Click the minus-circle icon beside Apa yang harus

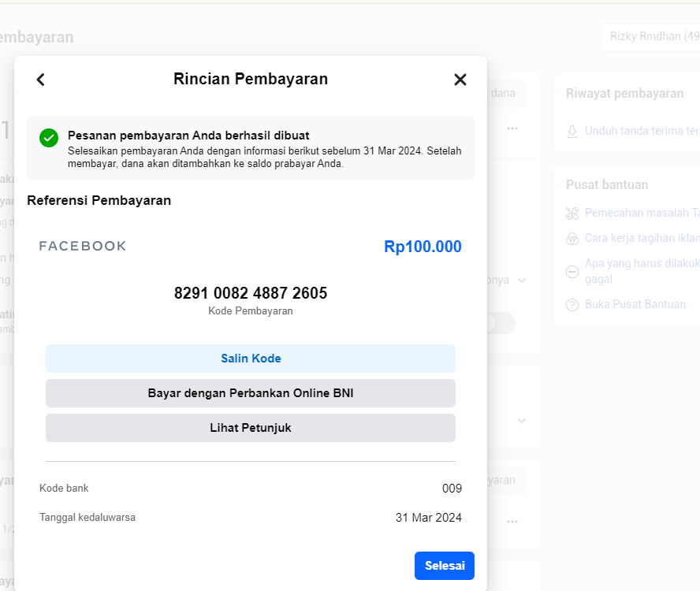pyautogui.click(x=572, y=271)
